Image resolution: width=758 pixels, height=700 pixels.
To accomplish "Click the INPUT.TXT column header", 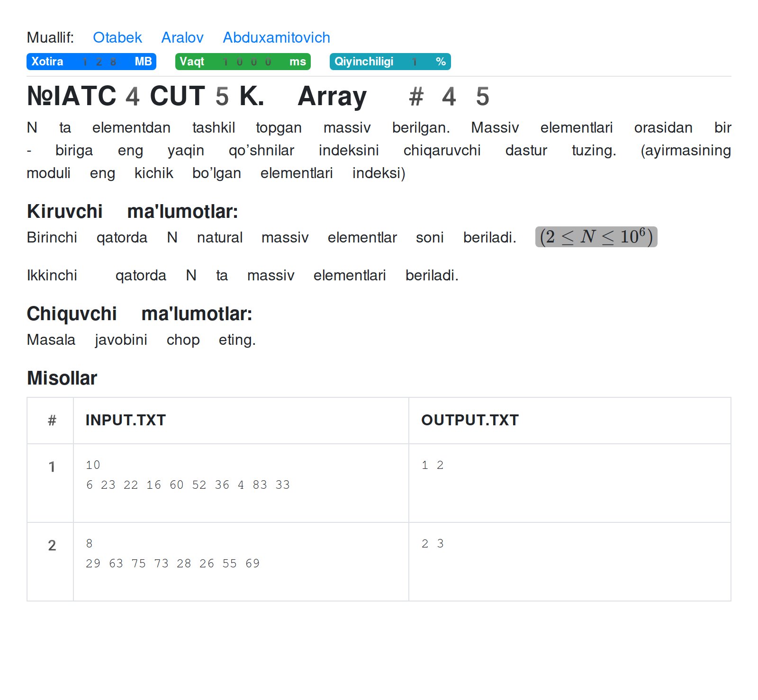I will pyautogui.click(x=126, y=420).
